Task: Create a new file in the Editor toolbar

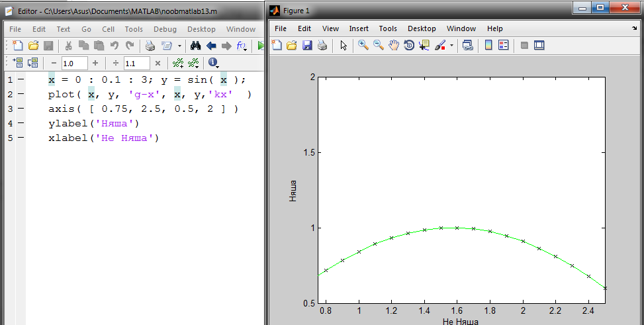Action: (x=17, y=46)
